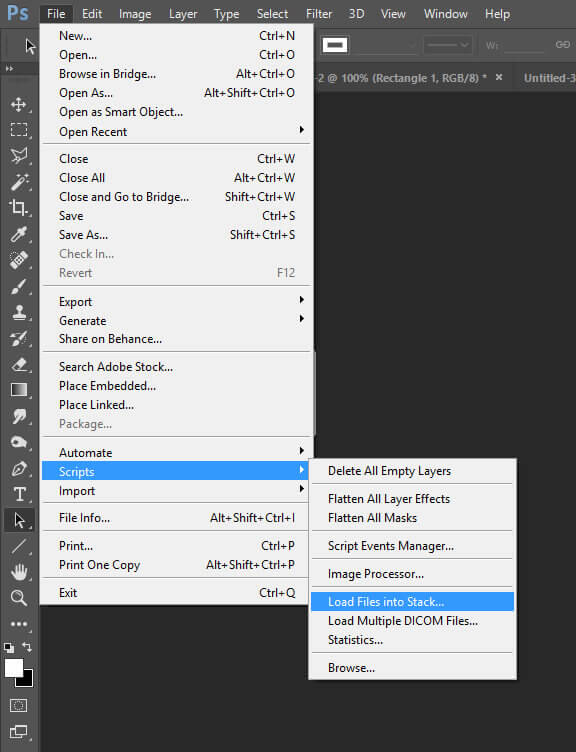Select the Eraser tool
This screenshot has width=576, height=752.
click(19, 364)
